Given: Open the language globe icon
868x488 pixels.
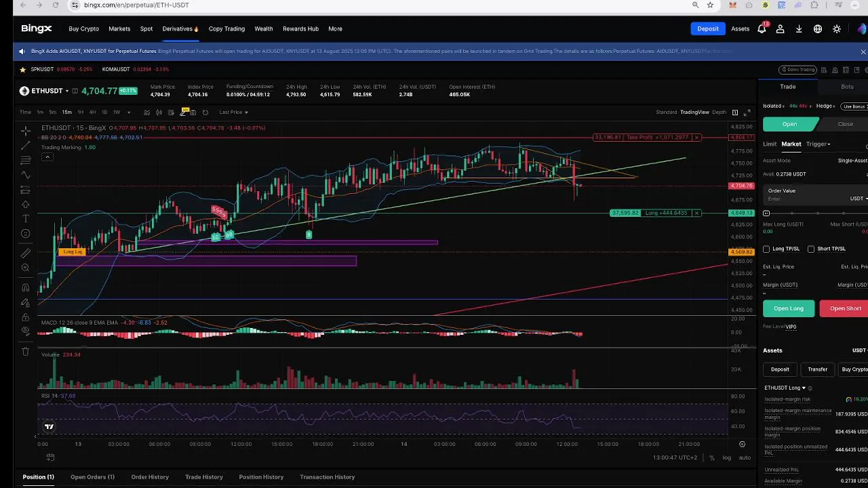Looking at the screenshot, I should 818,29.
